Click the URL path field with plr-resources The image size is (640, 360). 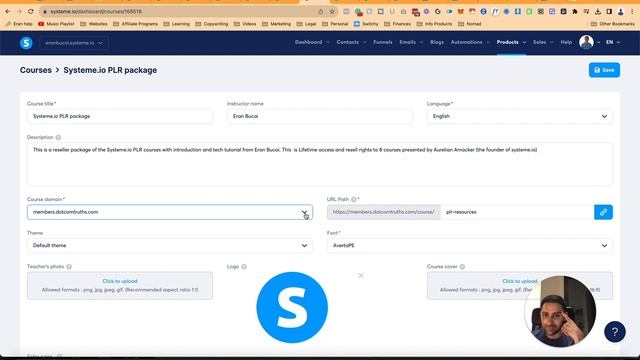point(517,212)
